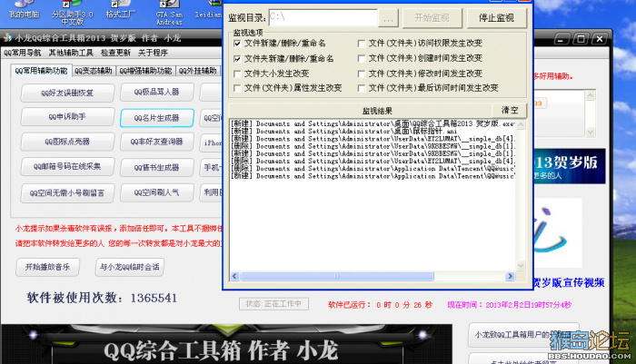636x364 pixels.
Task: Maximize the 小龙QQ综合工具箱 window
Action: pos(581,39)
